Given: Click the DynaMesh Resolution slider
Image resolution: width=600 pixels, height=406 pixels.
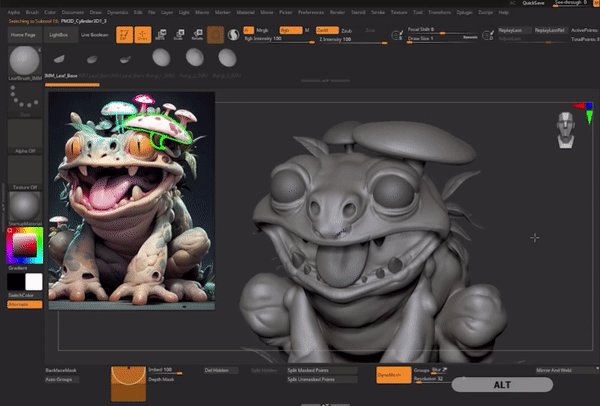Looking at the screenshot, I should tap(432, 379).
